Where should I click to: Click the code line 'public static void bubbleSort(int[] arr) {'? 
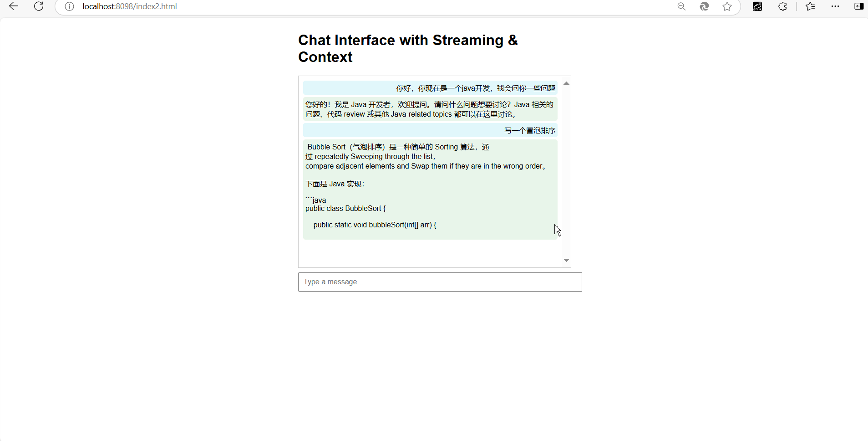point(375,225)
